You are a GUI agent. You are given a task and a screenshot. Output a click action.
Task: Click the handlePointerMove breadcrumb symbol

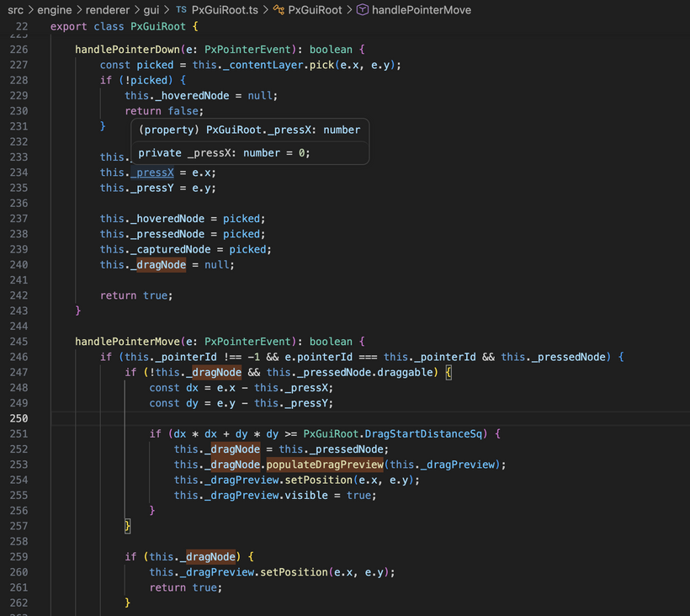[x=421, y=10]
